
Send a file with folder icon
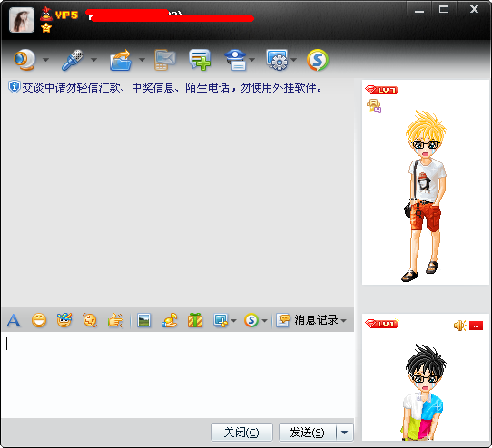(121, 60)
